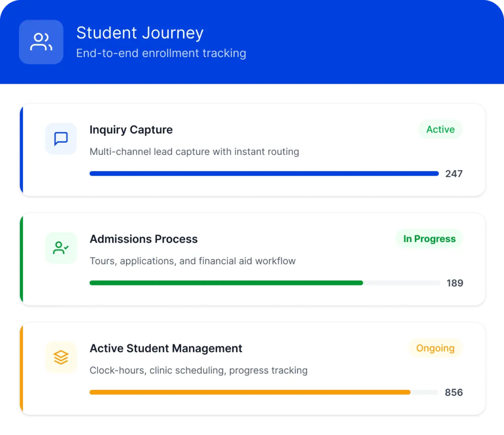Screen dimensions: 504x435
Task: Click the Admissions Process user-check icon
Action: 61,248
